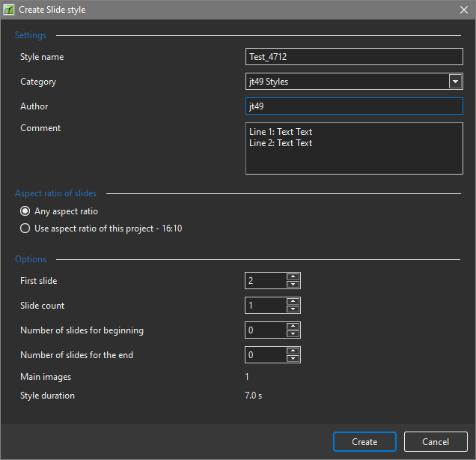
Task: Choose Use aspect ratio of this project
Action: (25, 229)
